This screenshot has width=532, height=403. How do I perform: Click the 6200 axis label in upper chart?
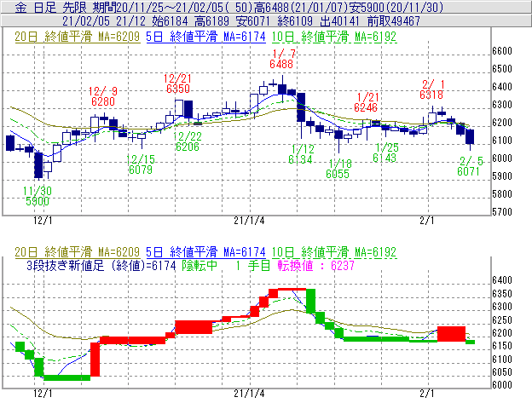pyautogui.click(x=502, y=123)
